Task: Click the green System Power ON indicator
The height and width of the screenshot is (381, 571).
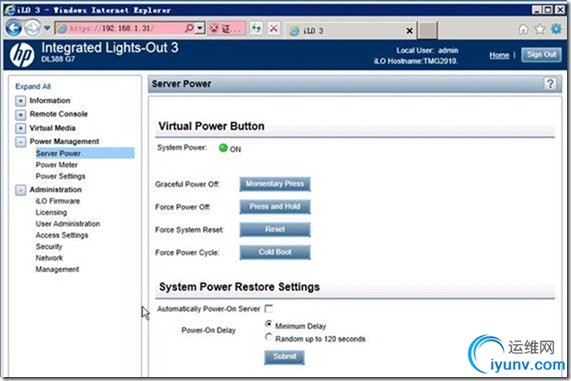Action: (223, 148)
